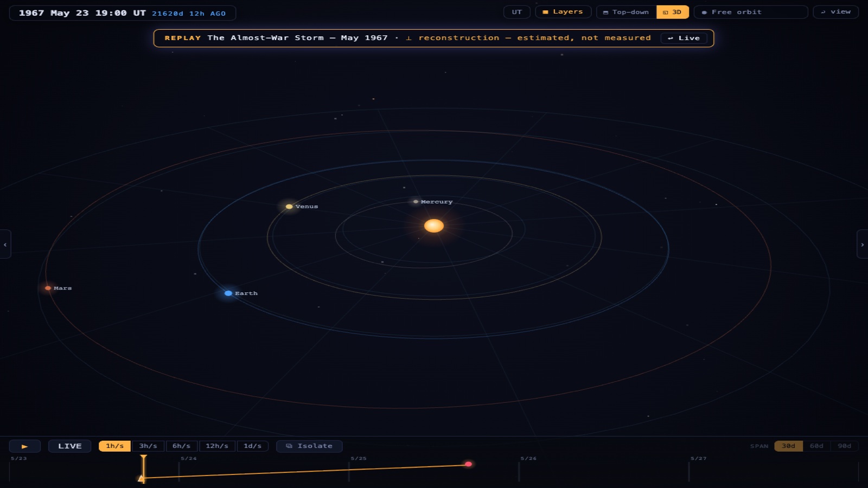This screenshot has height=488, width=868.
Task: Select the 30d timeline span
Action: 788,446
